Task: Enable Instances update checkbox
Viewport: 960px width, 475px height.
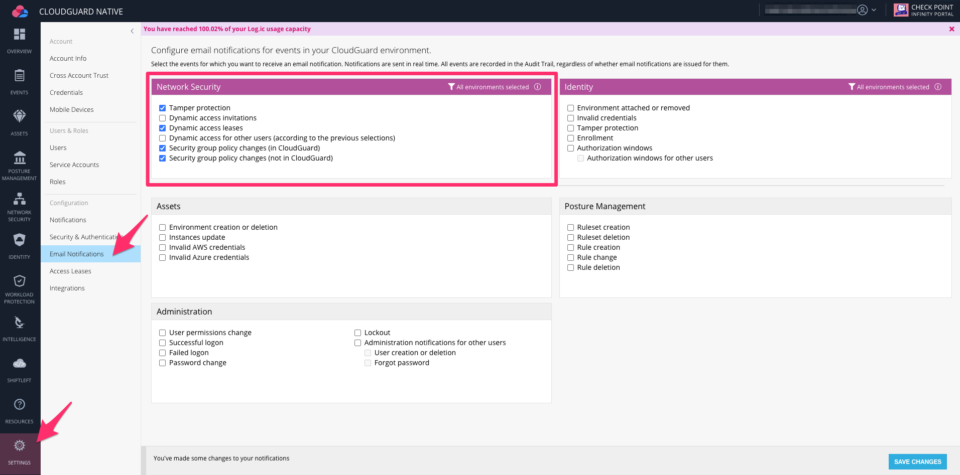Action: click(x=162, y=237)
